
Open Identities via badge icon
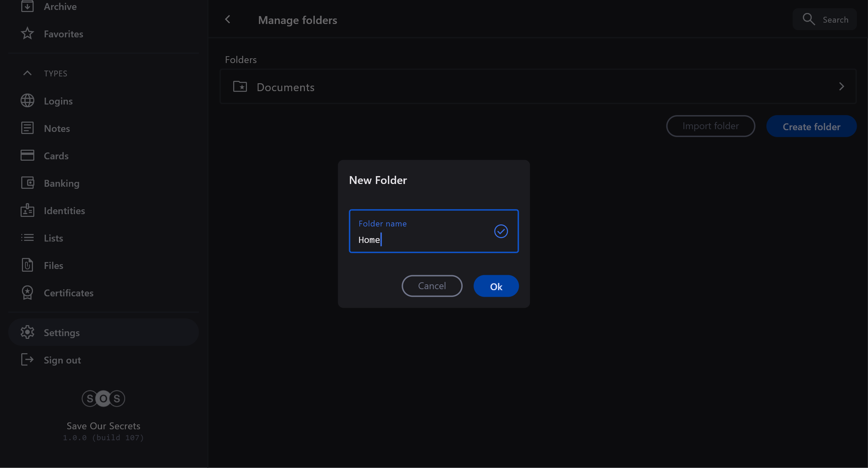27,210
